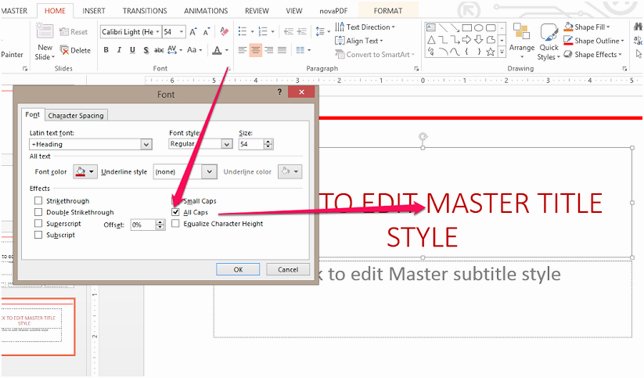Click the Offset percentage field
644x378 pixels.
tap(143, 225)
